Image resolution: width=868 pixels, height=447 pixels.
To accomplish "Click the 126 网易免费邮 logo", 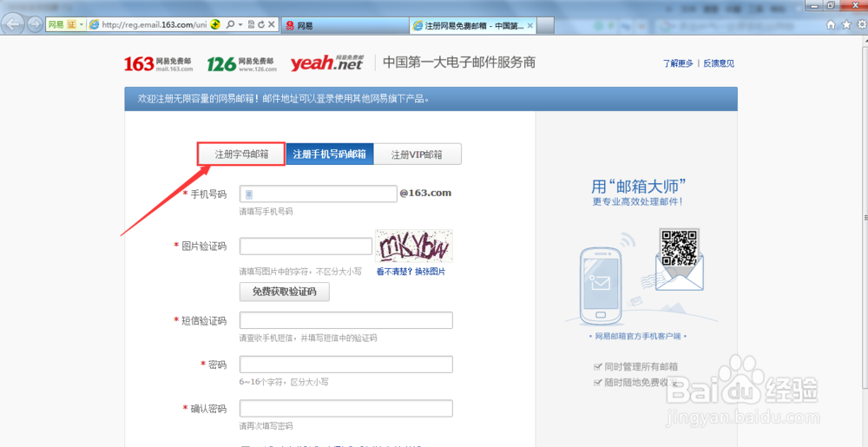I will 242,63.
